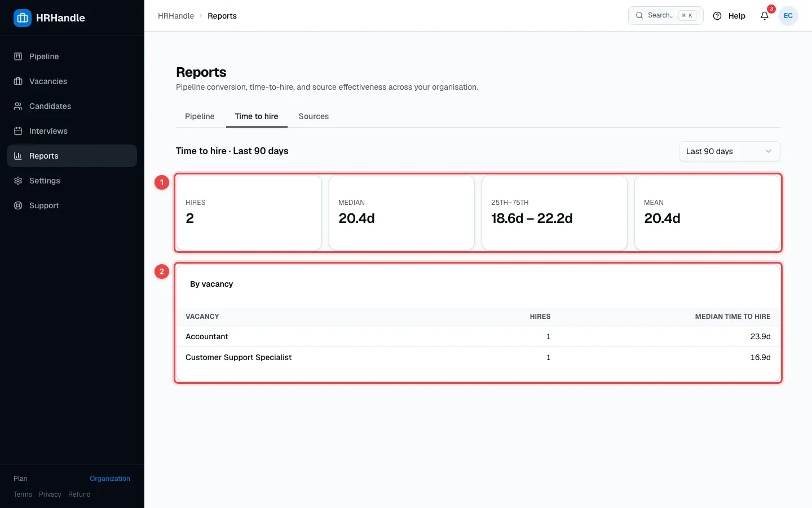
Task: Open Settings from the sidebar
Action: click(72, 181)
